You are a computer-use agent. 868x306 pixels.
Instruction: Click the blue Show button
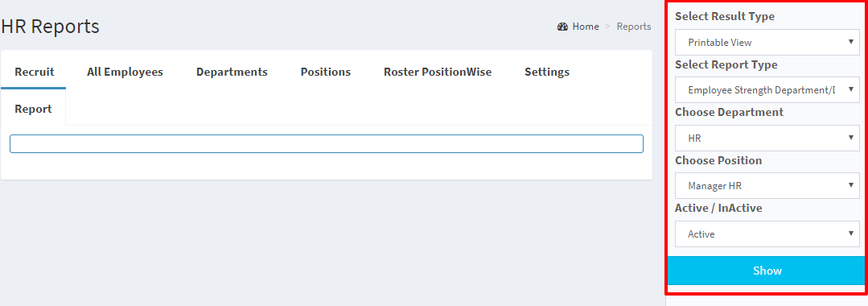click(x=767, y=271)
